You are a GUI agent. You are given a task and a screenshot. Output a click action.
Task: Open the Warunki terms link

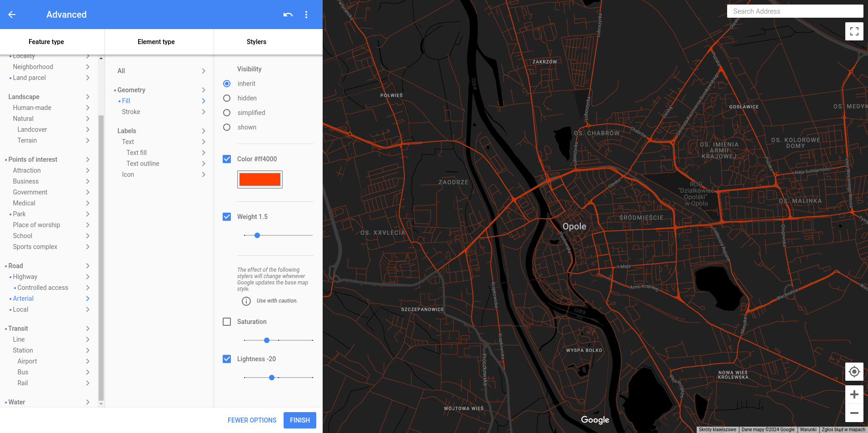[808, 429]
